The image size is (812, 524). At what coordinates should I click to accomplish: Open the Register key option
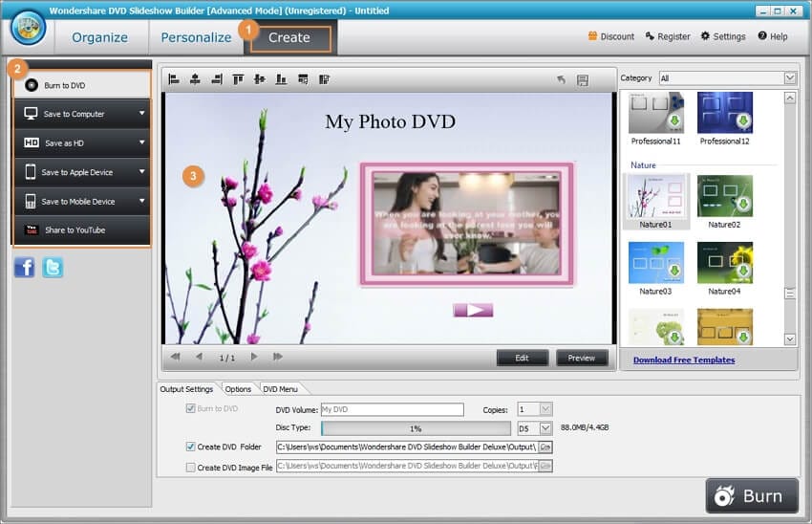[668, 36]
